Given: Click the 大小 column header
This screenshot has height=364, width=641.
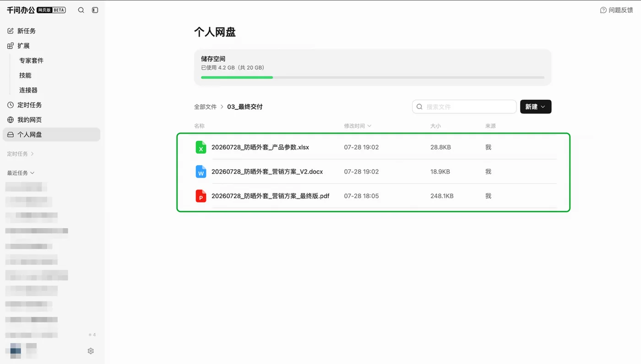Looking at the screenshot, I should pyautogui.click(x=435, y=126).
